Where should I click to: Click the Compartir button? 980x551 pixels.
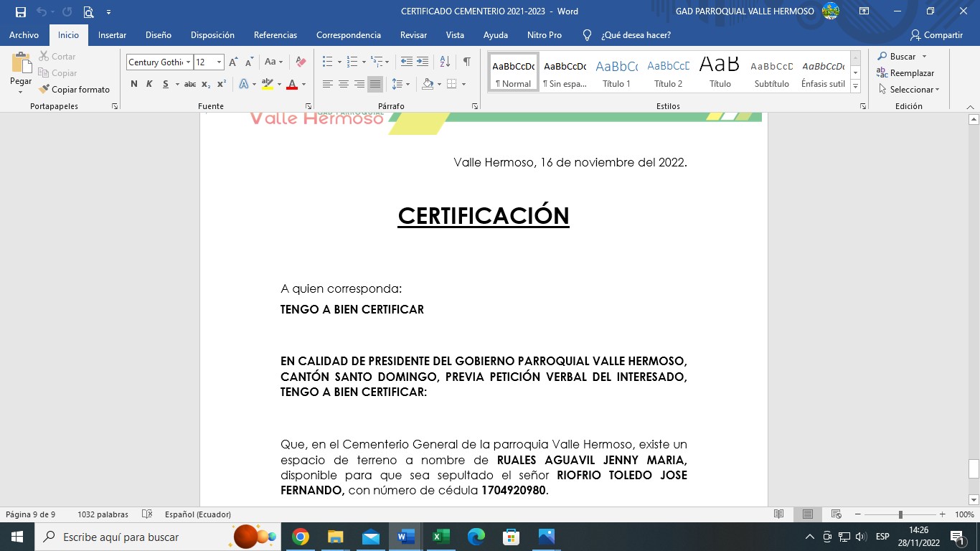tap(936, 34)
